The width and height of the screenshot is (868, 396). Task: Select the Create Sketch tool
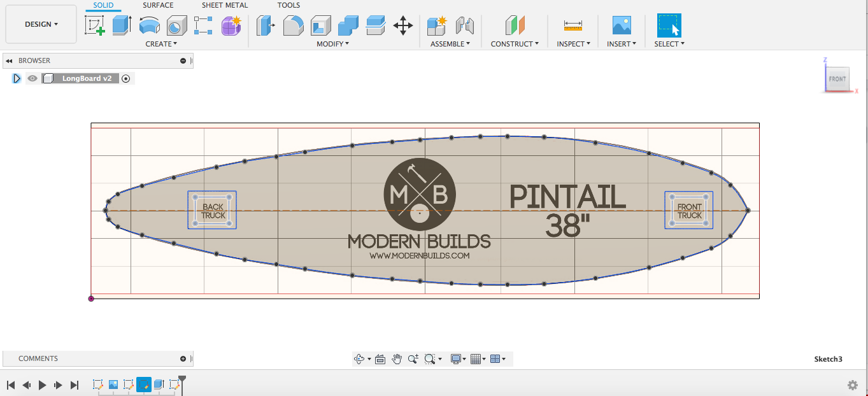95,25
